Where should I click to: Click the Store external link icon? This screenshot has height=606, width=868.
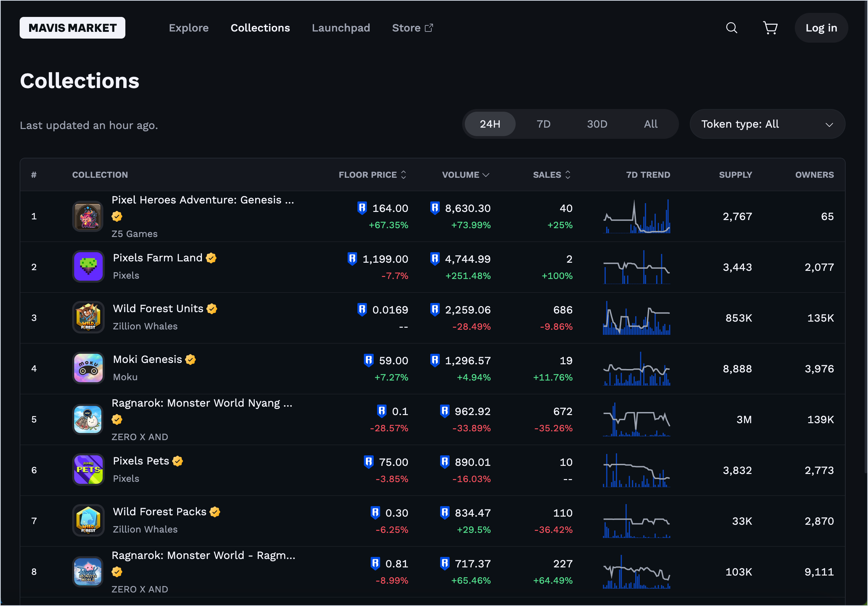click(x=429, y=27)
